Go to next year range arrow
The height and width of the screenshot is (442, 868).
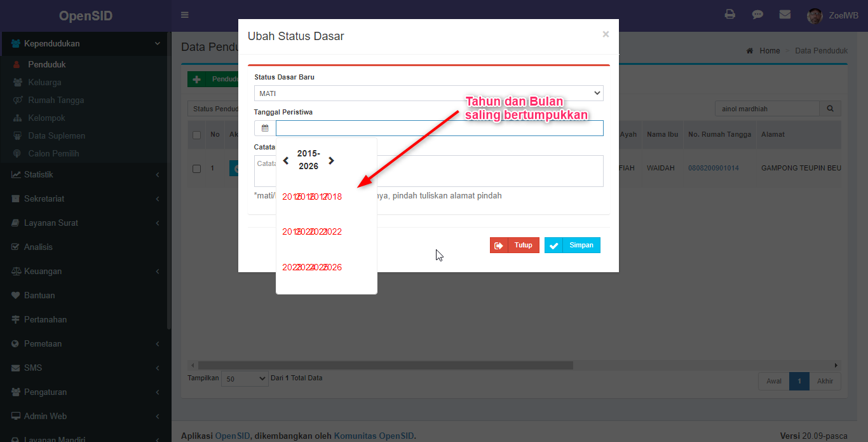pos(331,161)
